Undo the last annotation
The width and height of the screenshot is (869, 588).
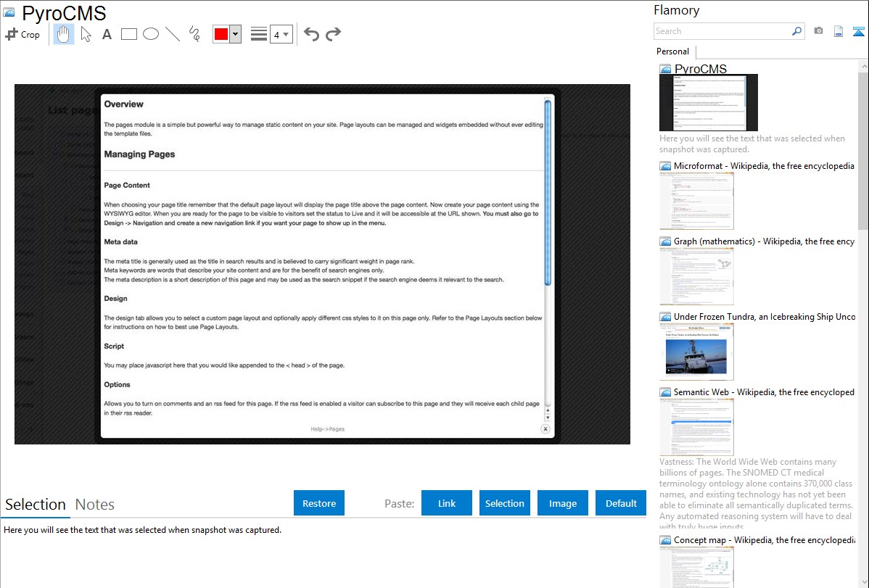click(x=311, y=34)
